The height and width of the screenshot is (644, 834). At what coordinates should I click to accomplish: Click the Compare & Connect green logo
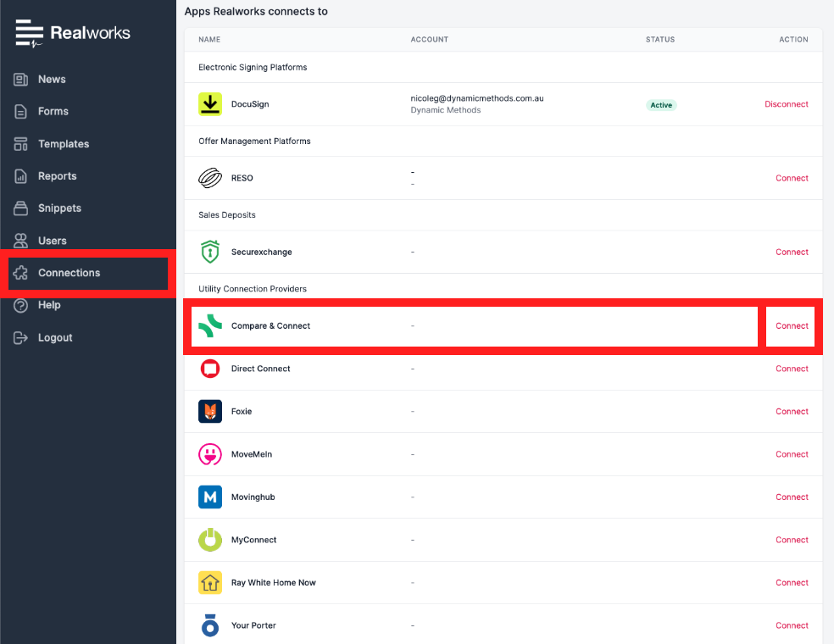pos(210,326)
